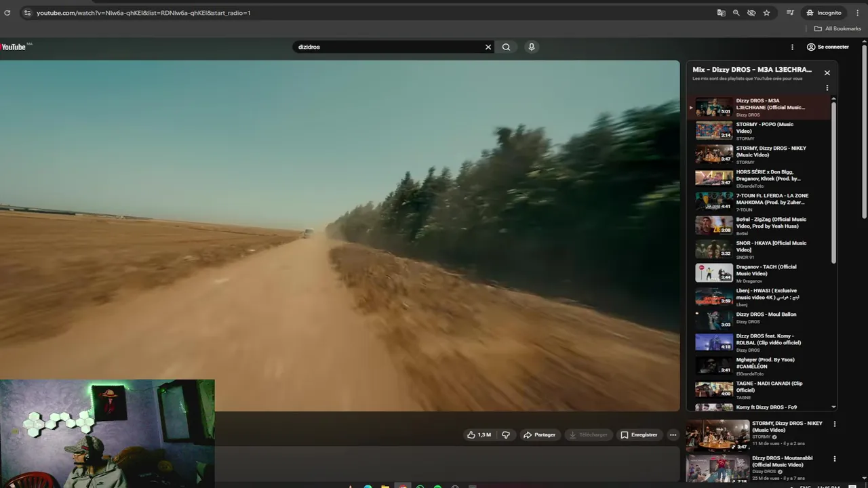This screenshot has height=488, width=868.
Task: Bookmark this page with the star icon
Action: [766, 13]
